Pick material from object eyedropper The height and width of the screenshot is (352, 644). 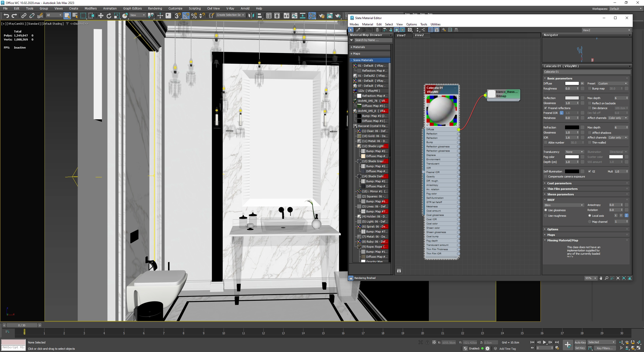tap(358, 30)
